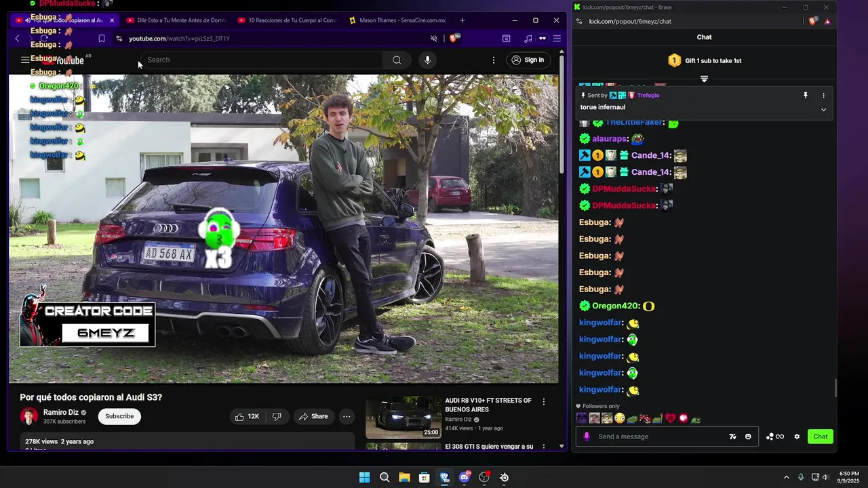The image size is (868, 488).
Task: Toggle the muted-site indicator in the address bar
Action: pos(434,39)
